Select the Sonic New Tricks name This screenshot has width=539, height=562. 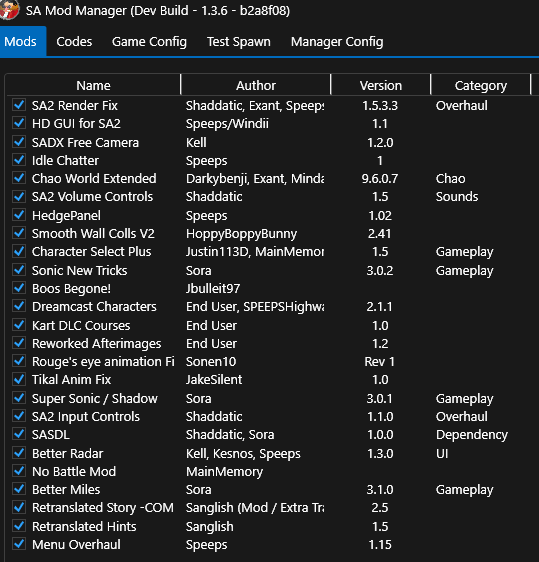click(80, 271)
